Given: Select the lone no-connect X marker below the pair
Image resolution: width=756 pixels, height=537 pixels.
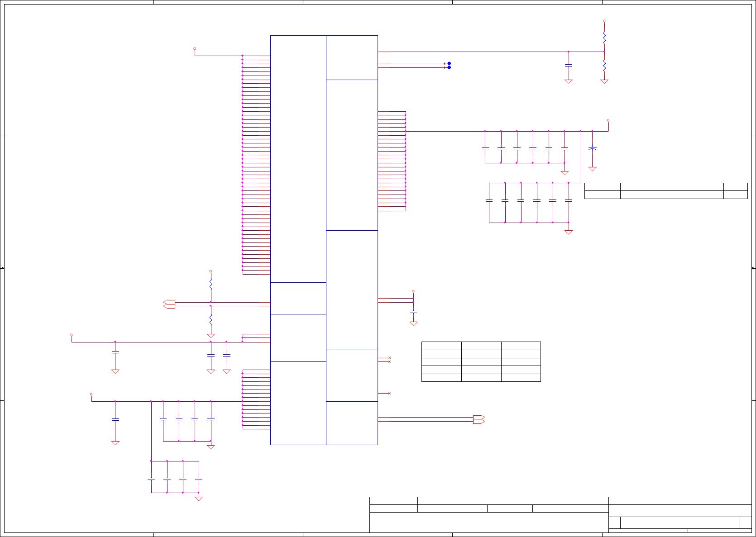Looking at the screenshot, I should (x=389, y=394).
